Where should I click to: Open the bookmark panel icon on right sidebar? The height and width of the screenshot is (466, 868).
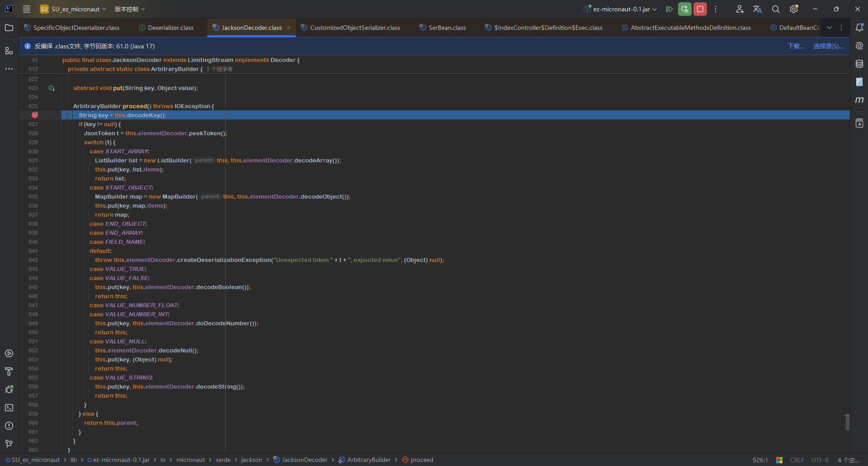tap(859, 123)
